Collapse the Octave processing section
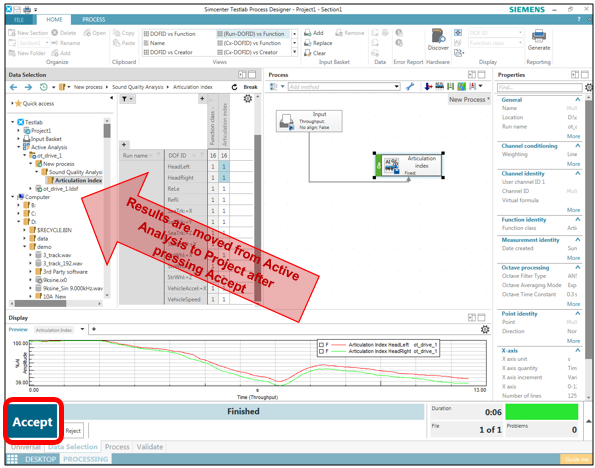 578,268
